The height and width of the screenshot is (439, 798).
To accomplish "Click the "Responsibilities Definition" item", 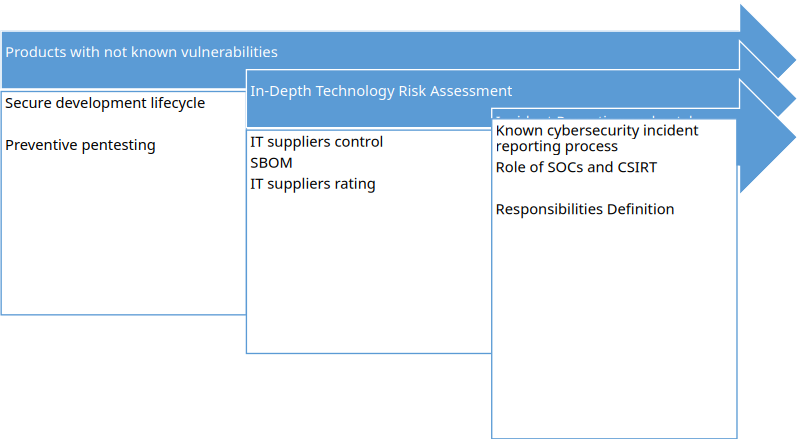I will (585, 209).
